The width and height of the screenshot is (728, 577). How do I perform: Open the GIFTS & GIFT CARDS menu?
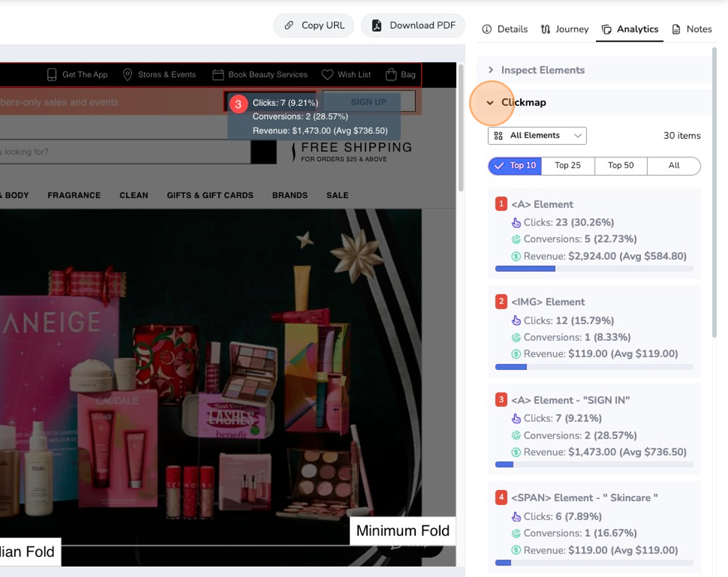(x=211, y=196)
